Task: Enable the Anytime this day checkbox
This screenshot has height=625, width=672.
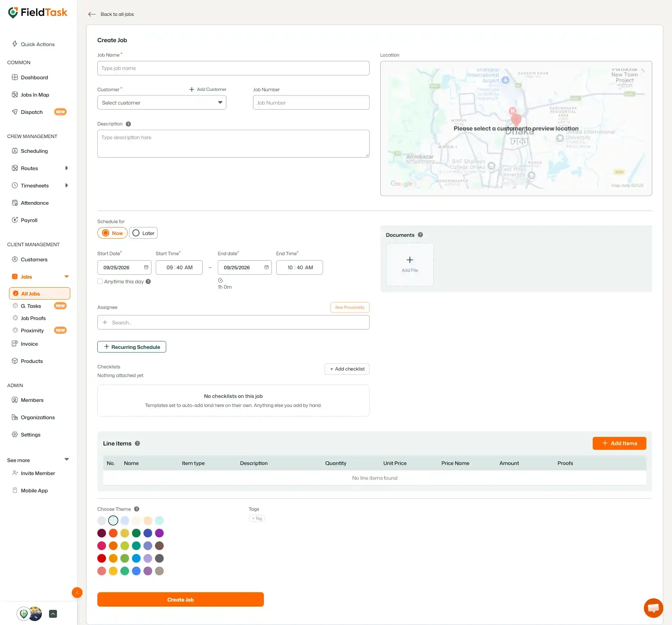Action: pos(100,282)
